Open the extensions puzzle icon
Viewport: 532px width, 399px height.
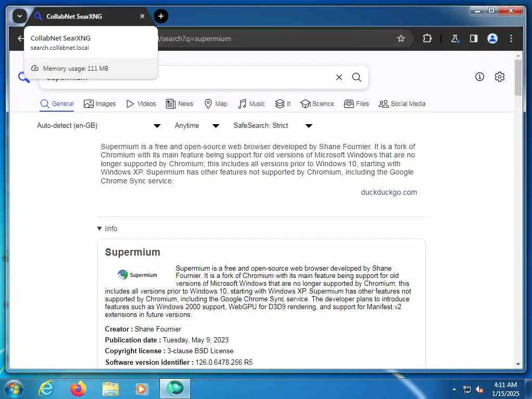[x=427, y=38]
